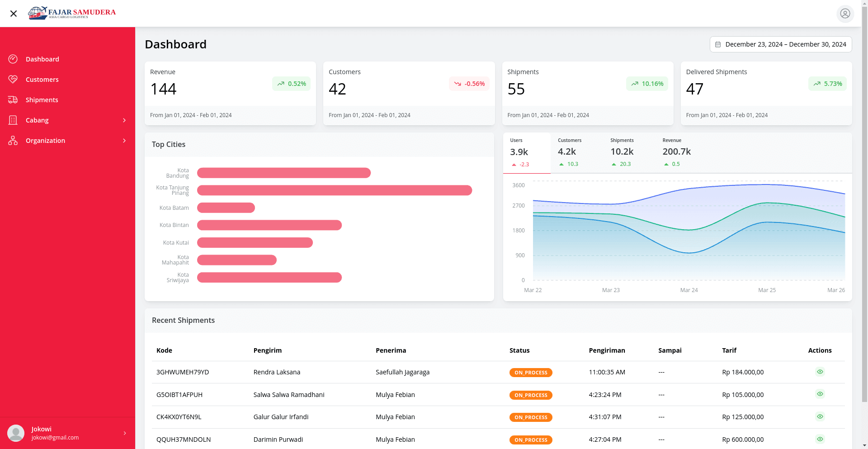The width and height of the screenshot is (868, 449).
Task: Click the Kota Mahapahit bar
Action: [x=237, y=260]
